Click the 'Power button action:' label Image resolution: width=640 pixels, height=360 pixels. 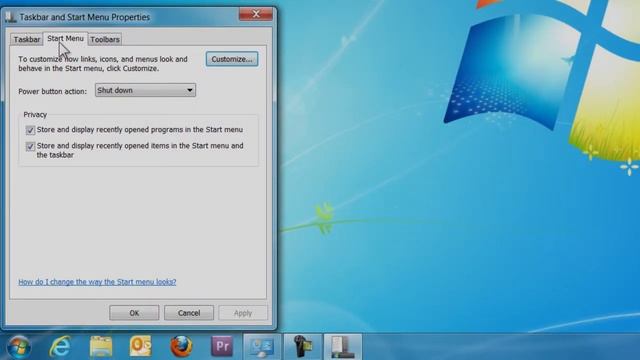coord(53,91)
